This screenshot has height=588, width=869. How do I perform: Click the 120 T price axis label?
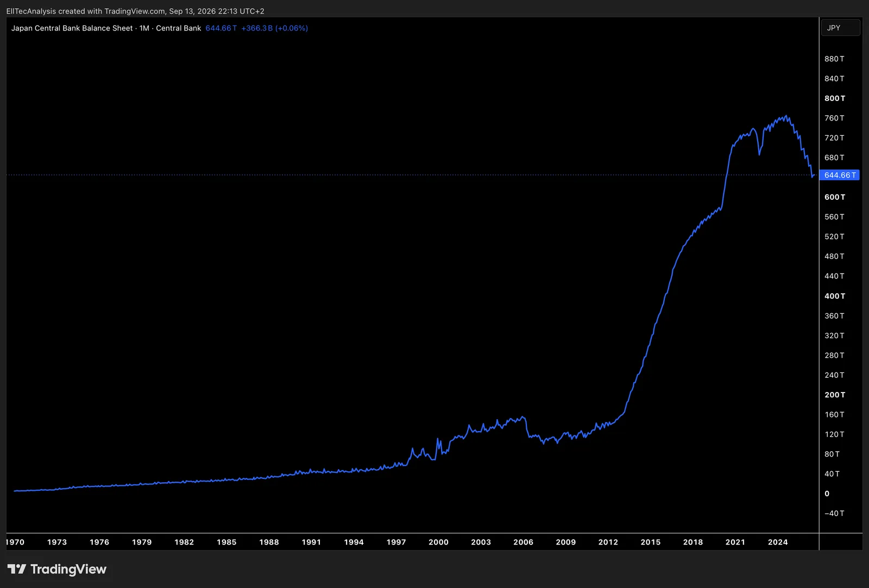tap(834, 434)
